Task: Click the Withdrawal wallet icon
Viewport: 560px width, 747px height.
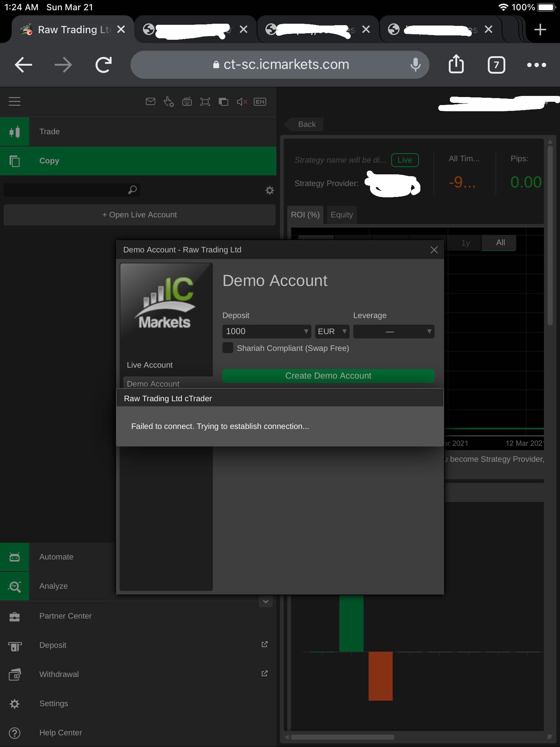Action: [15, 674]
